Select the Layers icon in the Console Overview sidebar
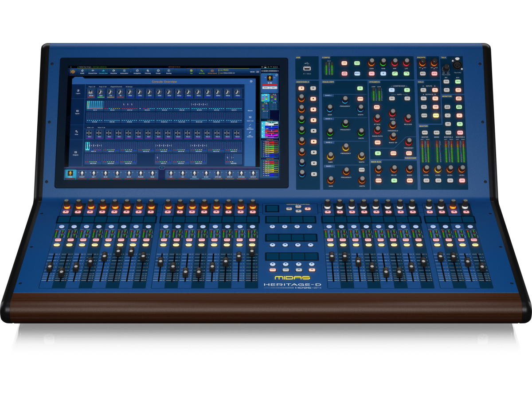Image resolution: width=532 pixels, height=399 pixels. pos(78,92)
